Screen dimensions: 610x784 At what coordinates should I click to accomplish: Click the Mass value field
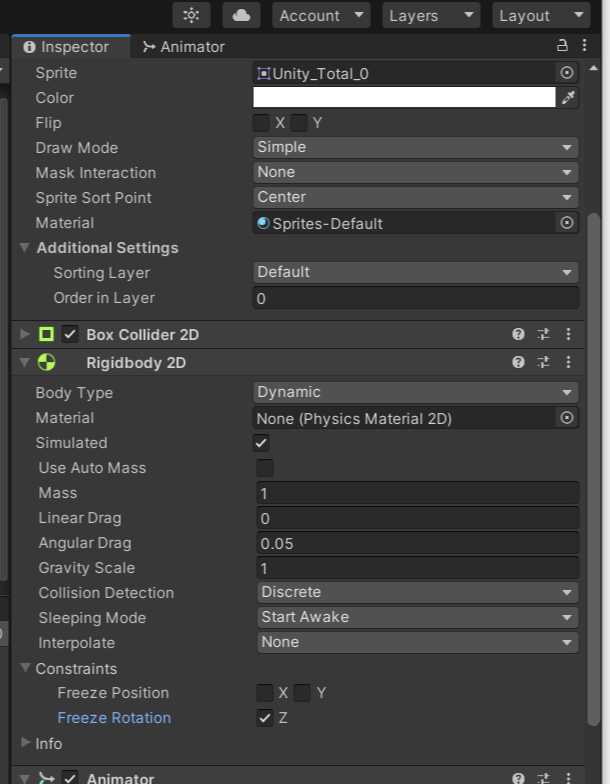418,493
